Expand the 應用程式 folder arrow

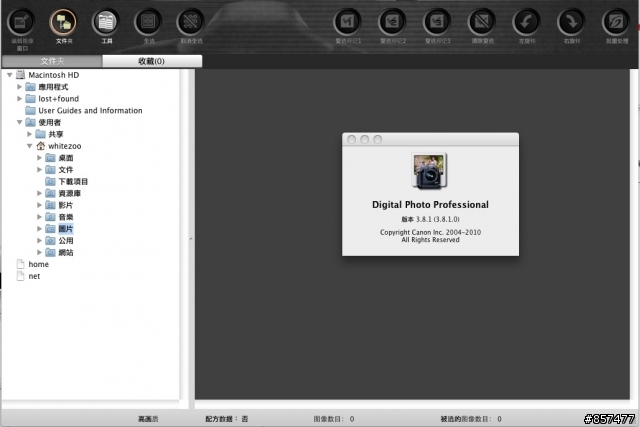[x=19, y=87]
